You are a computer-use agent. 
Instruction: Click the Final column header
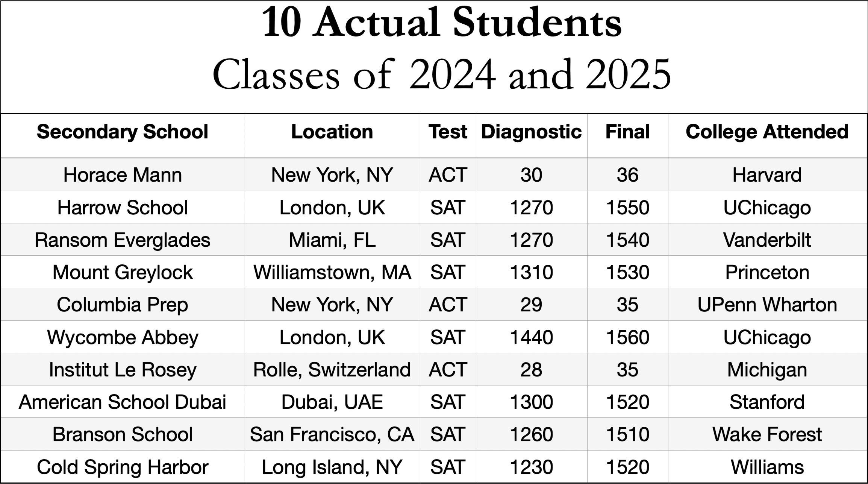(x=627, y=132)
